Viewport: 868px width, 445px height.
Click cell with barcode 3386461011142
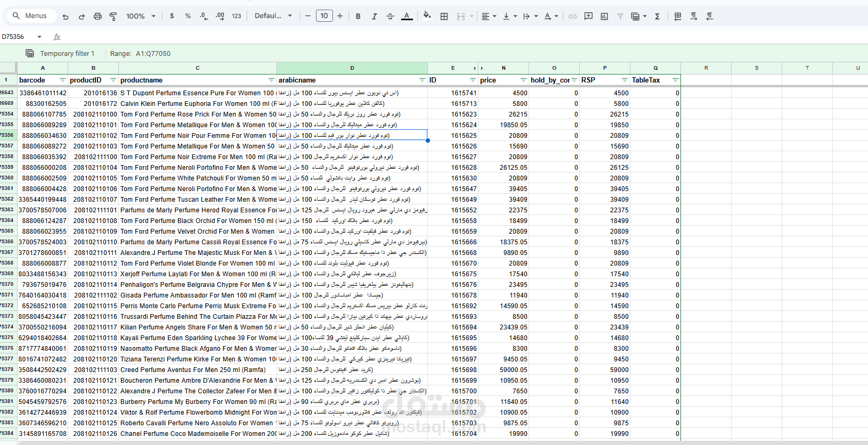point(43,93)
